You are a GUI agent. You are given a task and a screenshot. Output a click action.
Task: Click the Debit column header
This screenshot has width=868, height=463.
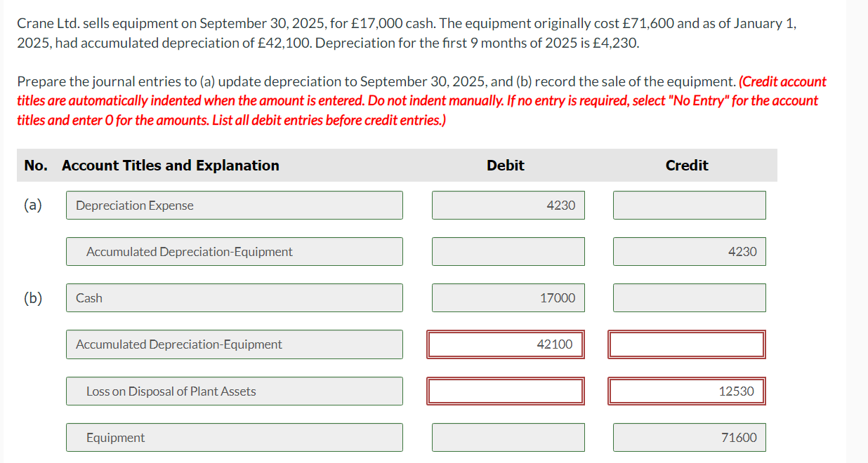pos(506,166)
